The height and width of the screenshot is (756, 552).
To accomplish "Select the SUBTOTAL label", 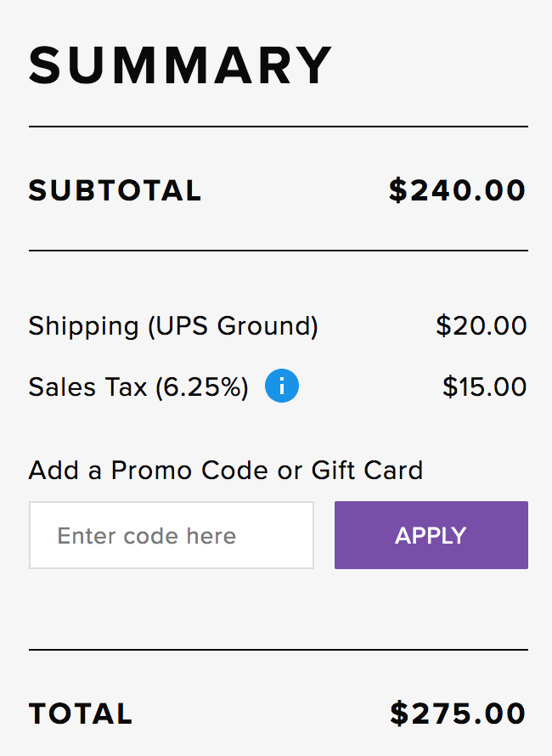I will 115,190.
